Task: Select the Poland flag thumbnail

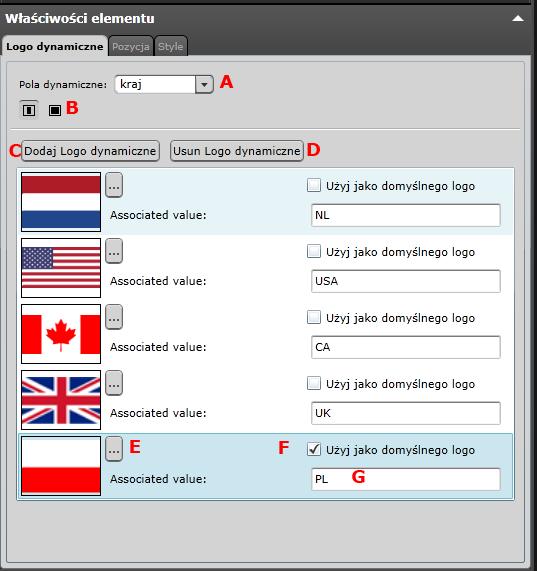Action: 61,466
